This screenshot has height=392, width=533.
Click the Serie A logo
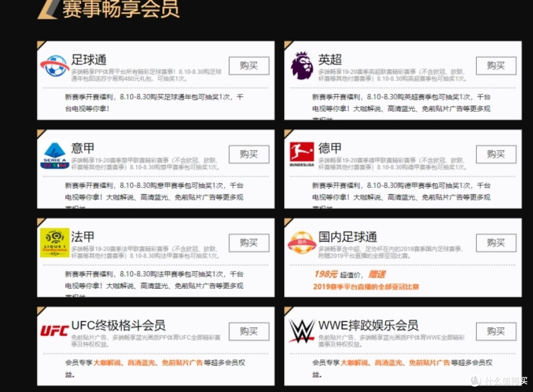click(55, 156)
